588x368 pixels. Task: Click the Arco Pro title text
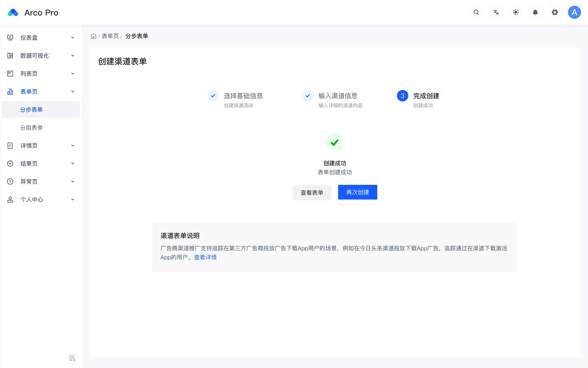[41, 13]
